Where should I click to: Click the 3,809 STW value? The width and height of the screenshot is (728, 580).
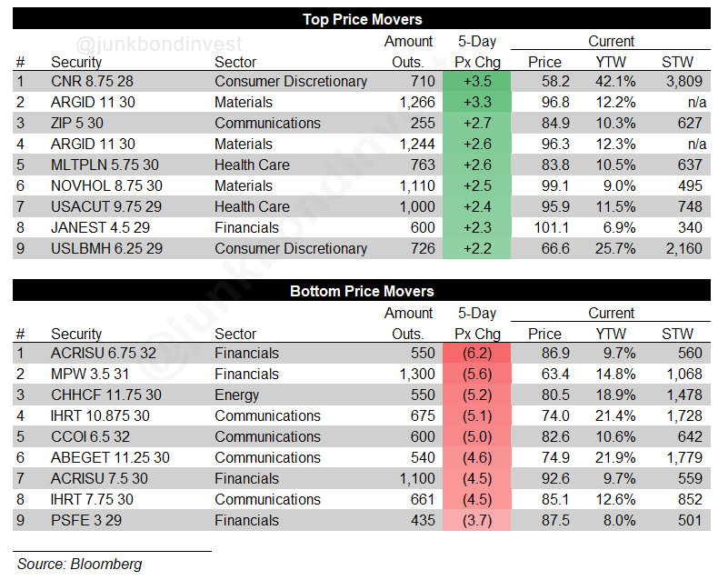pyautogui.click(x=683, y=81)
